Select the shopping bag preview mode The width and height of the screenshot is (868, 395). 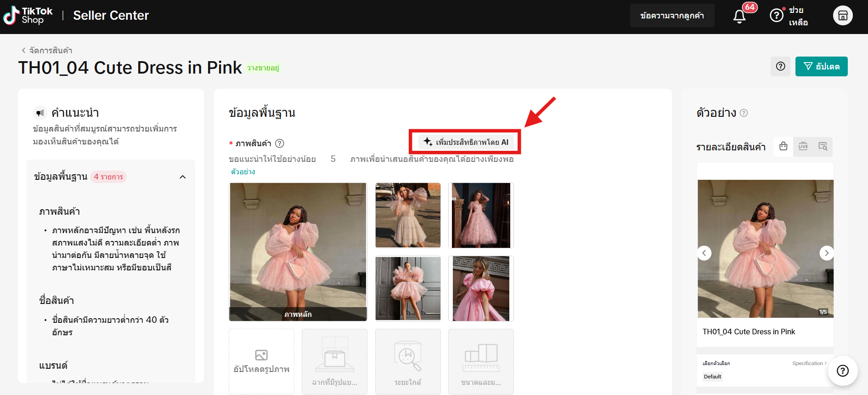point(783,147)
